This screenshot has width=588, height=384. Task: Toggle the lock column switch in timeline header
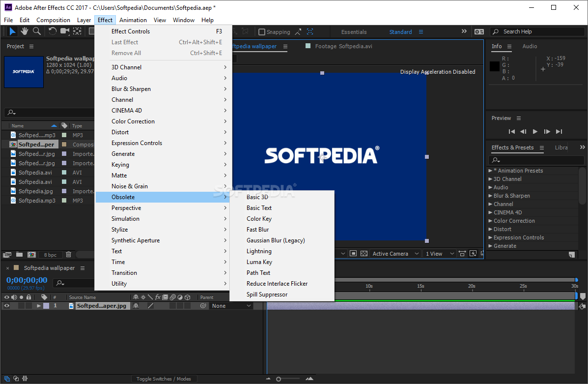[28, 297]
